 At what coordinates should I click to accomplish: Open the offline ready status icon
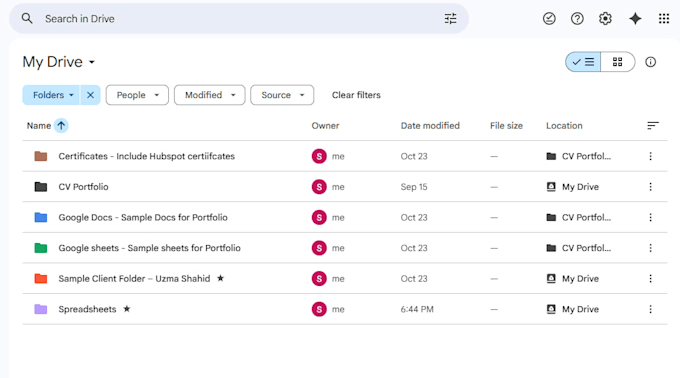549,19
